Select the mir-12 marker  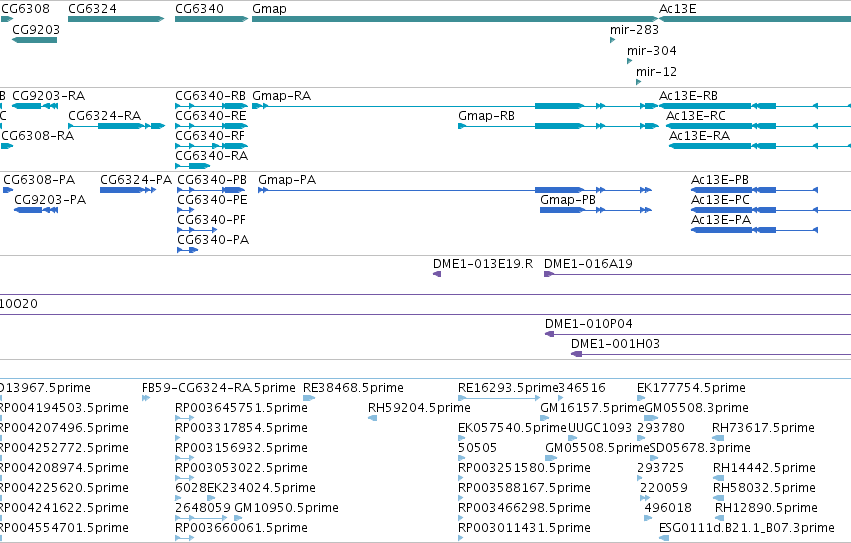coord(638,82)
